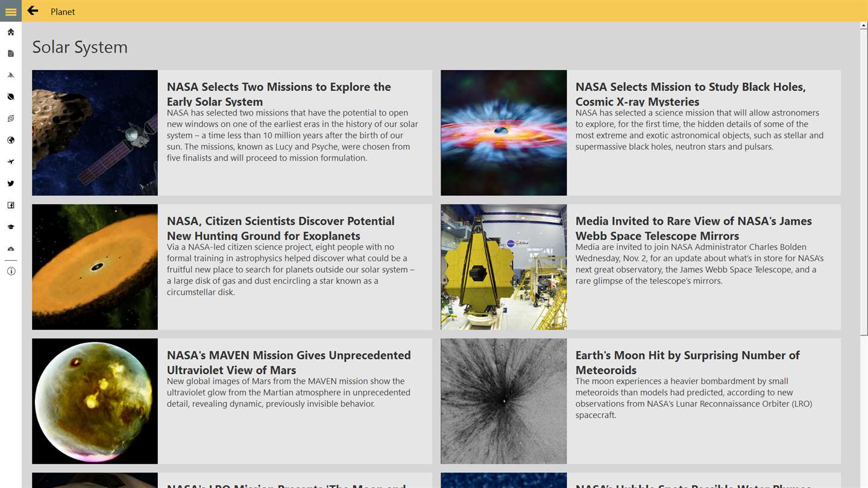Open the ringed planet icon in sidebar

tap(11, 97)
